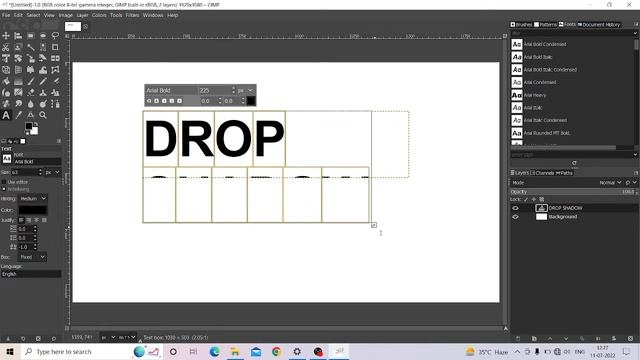Screen dimensions: 640x360
Task: Open the Color swatch in Tool Options
Action: [x=33, y=210]
